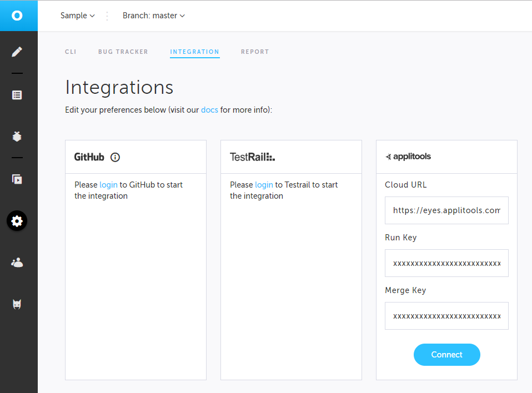
Task: Open the test list icon in sidebar
Action: (17, 95)
